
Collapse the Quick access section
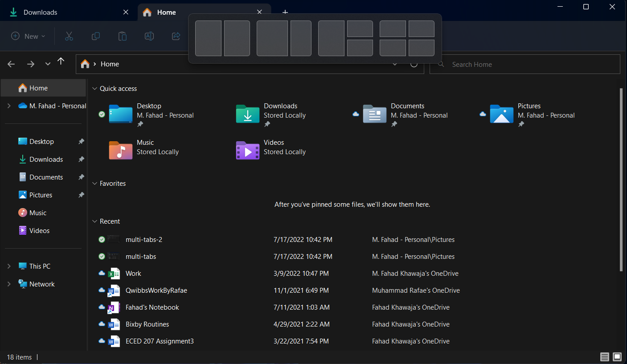click(x=94, y=88)
